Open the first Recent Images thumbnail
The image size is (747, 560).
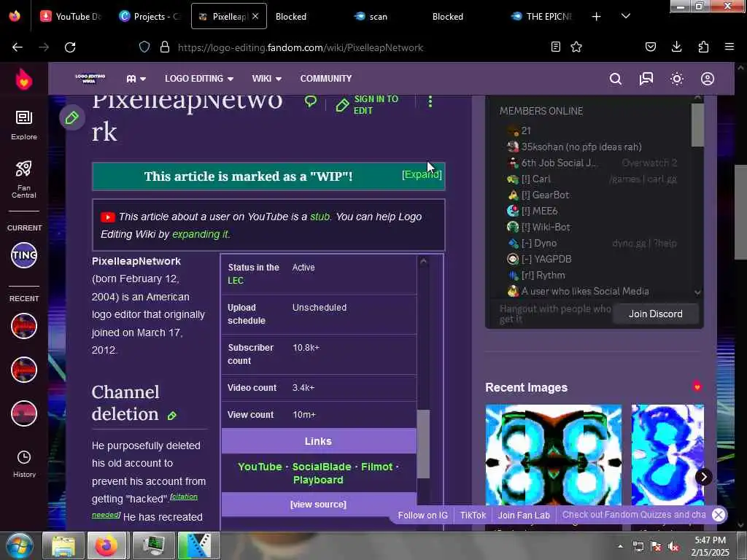coord(553,454)
